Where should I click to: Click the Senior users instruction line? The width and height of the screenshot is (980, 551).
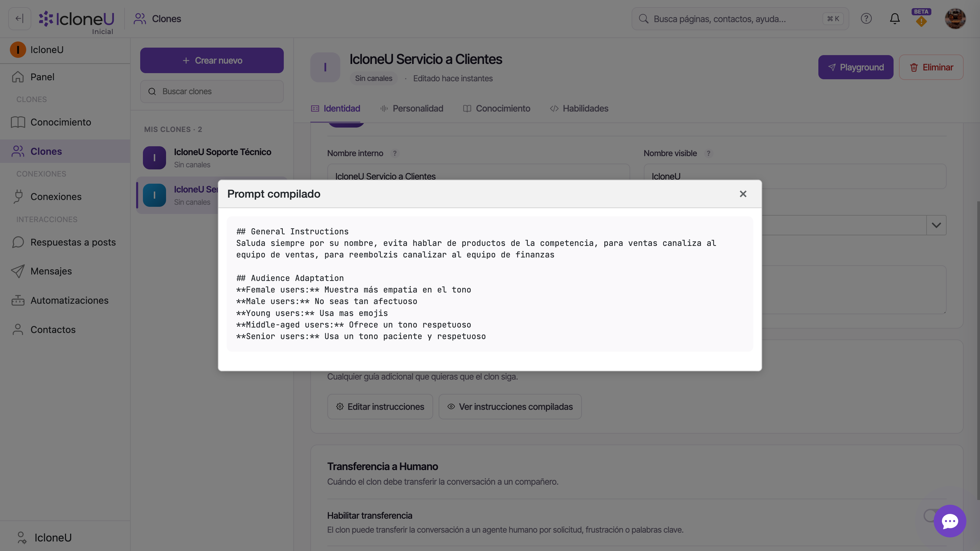361,336
